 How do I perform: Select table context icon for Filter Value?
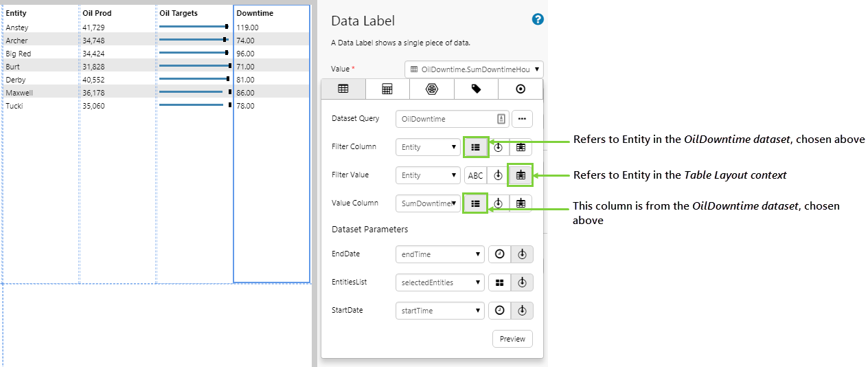click(521, 175)
